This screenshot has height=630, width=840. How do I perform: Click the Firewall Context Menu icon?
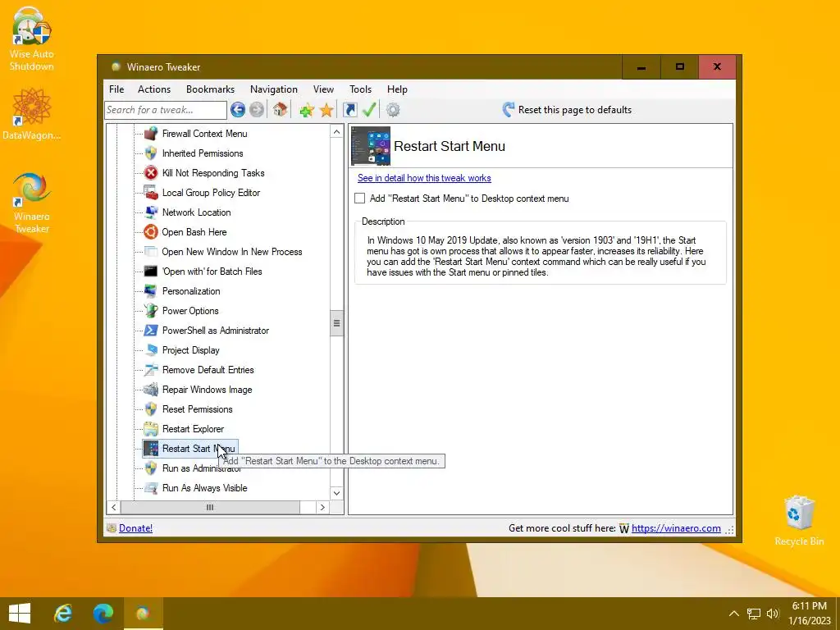(x=151, y=134)
